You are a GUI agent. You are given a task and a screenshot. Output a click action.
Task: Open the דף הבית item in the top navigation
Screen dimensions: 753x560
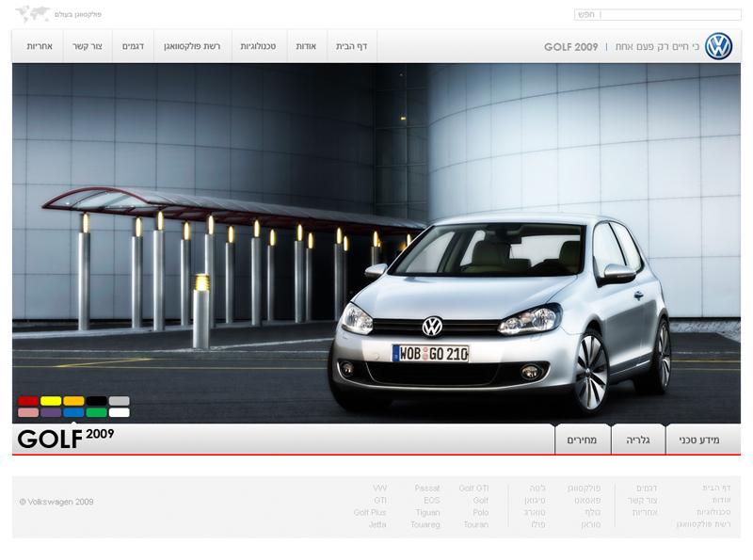pyautogui.click(x=351, y=46)
